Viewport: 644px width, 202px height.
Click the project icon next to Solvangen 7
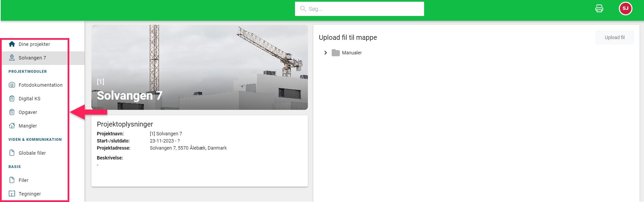point(12,57)
